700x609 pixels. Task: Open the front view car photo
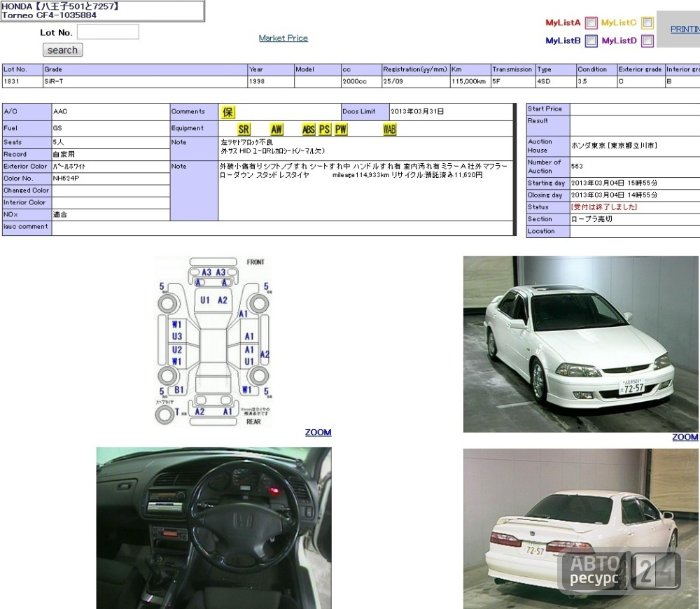pyautogui.click(x=580, y=344)
